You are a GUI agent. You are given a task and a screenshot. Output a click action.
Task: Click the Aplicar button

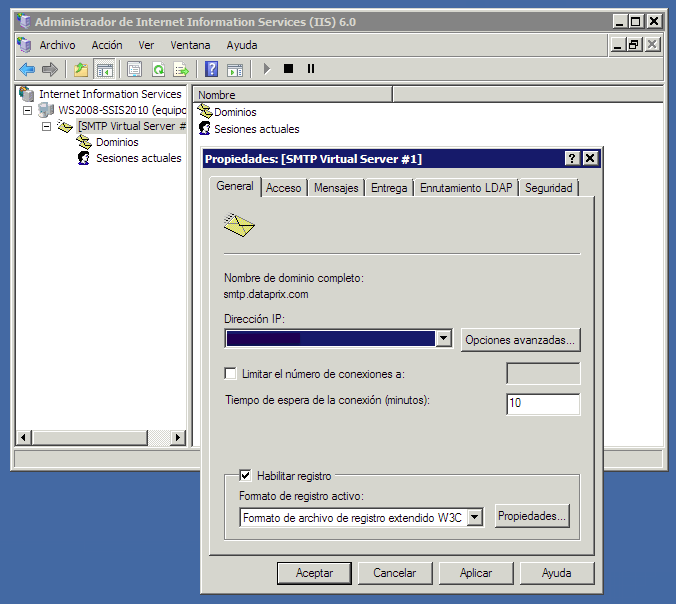[x=476, y=573]
